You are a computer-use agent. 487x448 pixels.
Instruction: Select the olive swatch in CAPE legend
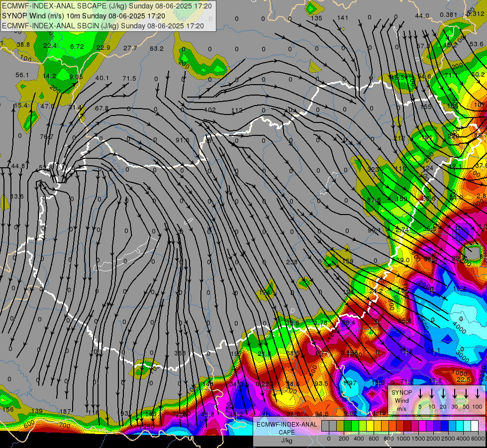(x=340, y=426)
